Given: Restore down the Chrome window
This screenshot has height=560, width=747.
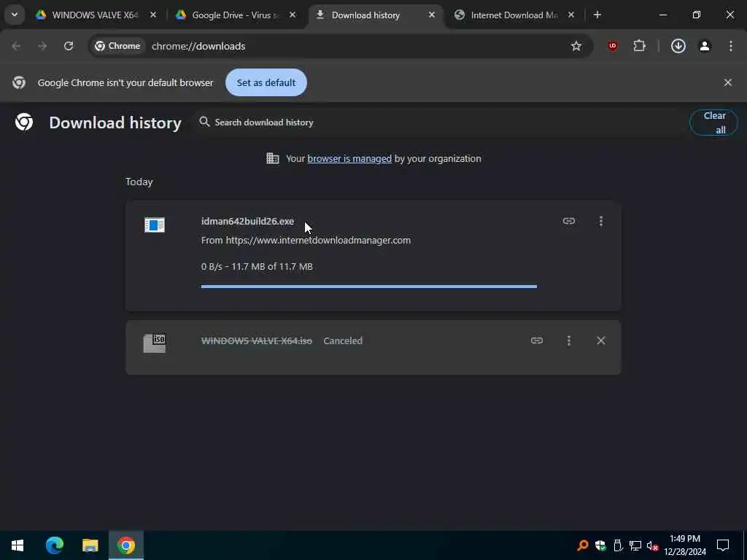Looking at the screenshot, I should point(696,15).
